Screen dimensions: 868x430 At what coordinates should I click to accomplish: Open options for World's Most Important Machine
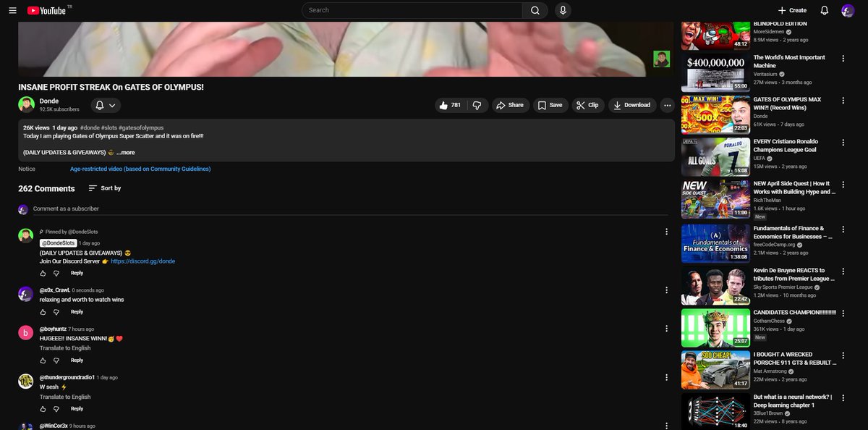(x=843, y=58)
